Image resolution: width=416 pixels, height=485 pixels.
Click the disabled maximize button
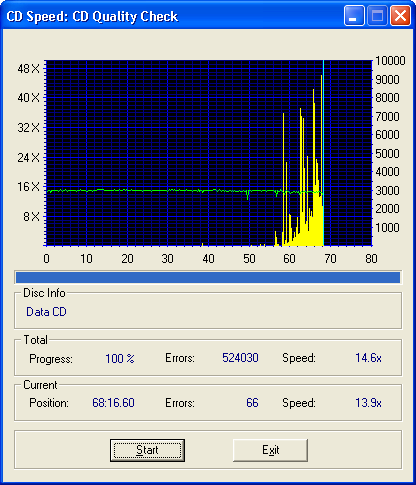tap(377, 16)
